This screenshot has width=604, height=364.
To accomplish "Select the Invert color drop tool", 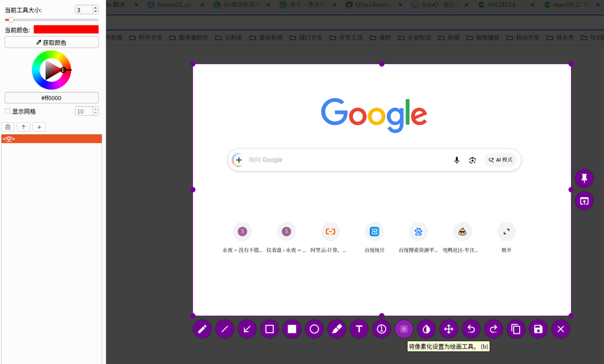I will (426, 329).
